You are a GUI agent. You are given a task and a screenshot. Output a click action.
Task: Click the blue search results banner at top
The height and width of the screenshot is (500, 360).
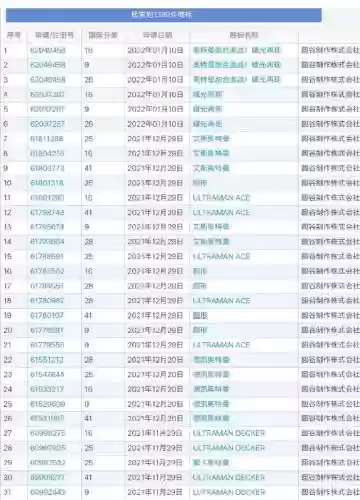pyautogui.click(x=164, y=15)
